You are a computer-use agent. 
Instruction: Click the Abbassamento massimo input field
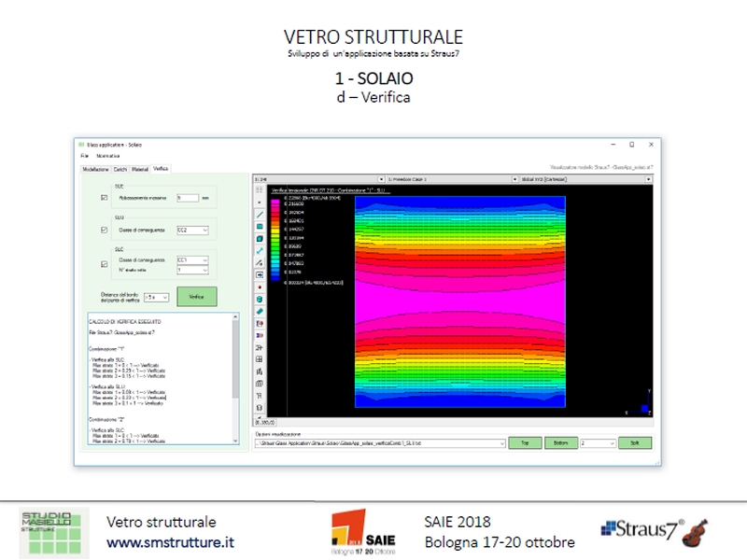coord(186,198)
